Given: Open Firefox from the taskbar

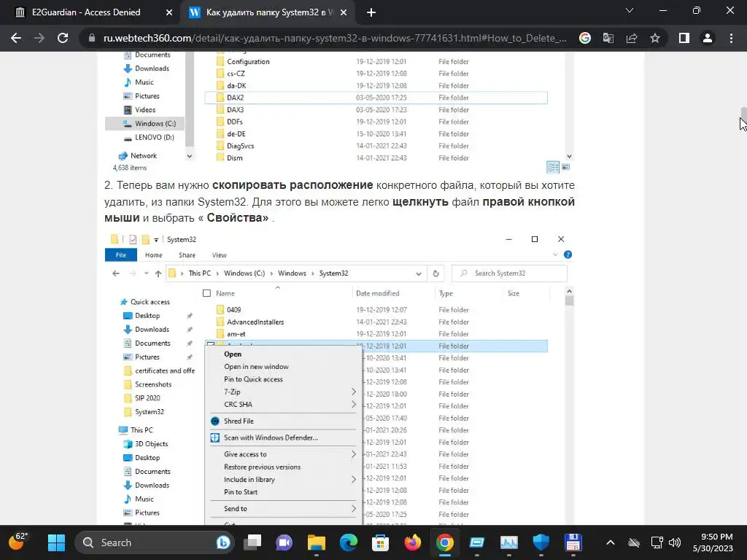Looking at the screenshot, I should [413, 542].
